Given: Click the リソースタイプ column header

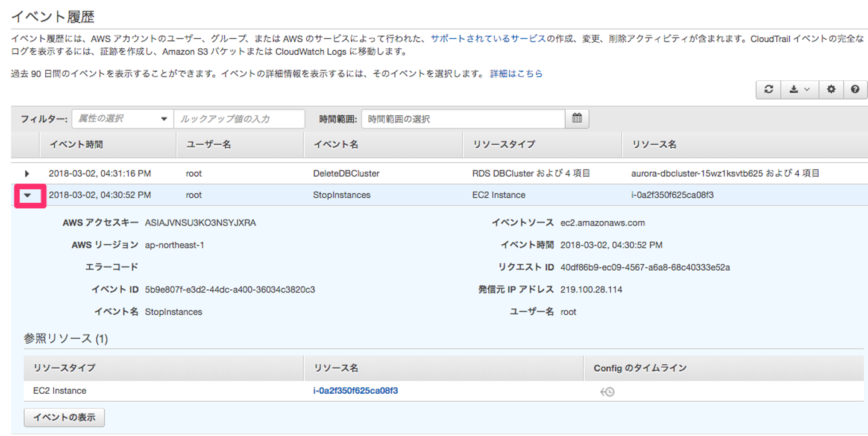Looking at the screenshot, I should point(504,145).
